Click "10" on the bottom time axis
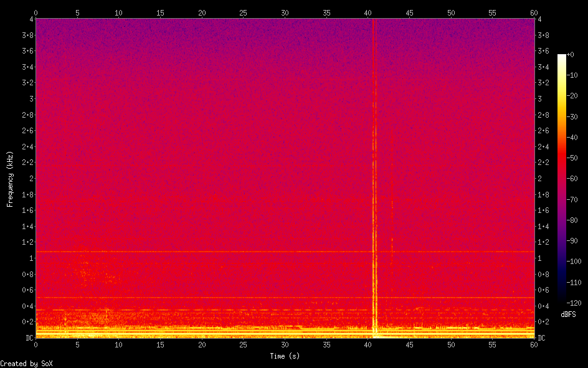The image size is (588, 368). tap(118, 345)
